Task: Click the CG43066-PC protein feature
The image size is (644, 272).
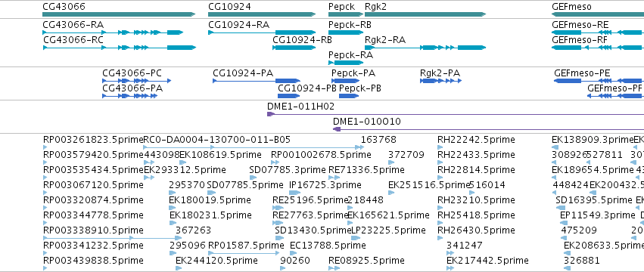Action: click(x=137, y=81)
